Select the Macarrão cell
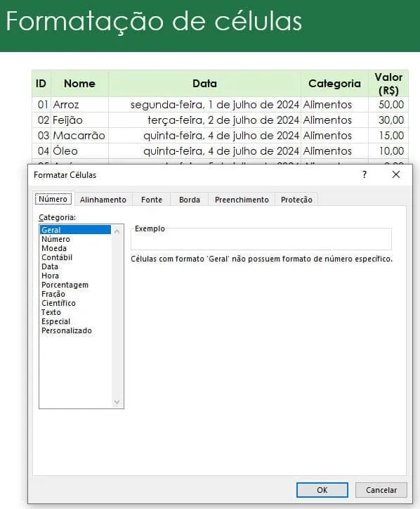This screenshot has width=420, height=509. [x=79, y=136]
